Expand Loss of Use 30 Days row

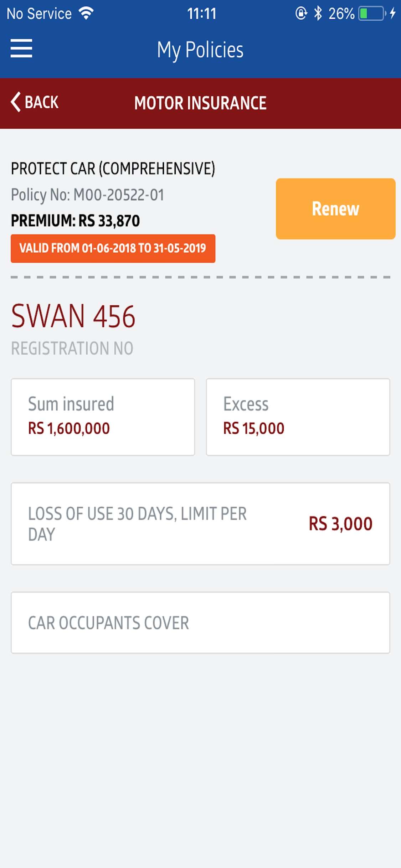200,523
